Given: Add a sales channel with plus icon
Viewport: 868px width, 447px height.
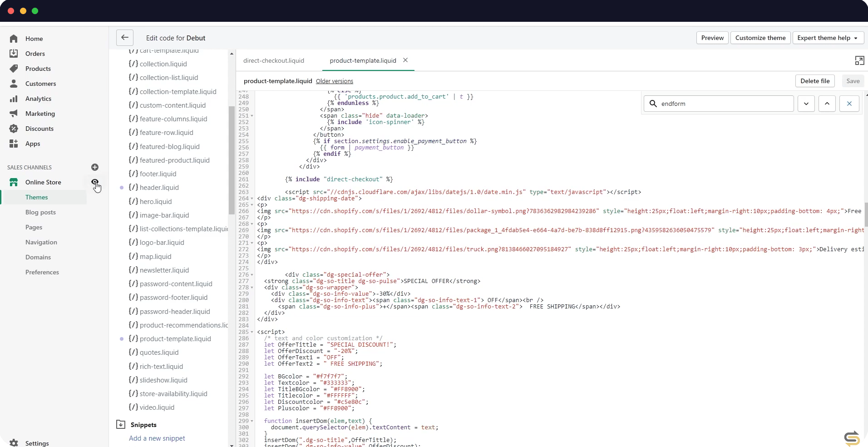Looking at the screenshot, I should 95,167.
